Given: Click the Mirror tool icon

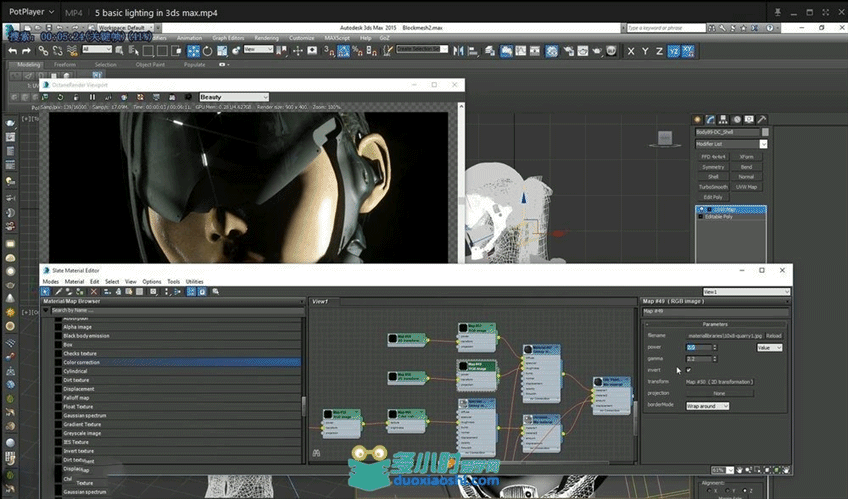Looking at the screenshot, I should (458, 51).
